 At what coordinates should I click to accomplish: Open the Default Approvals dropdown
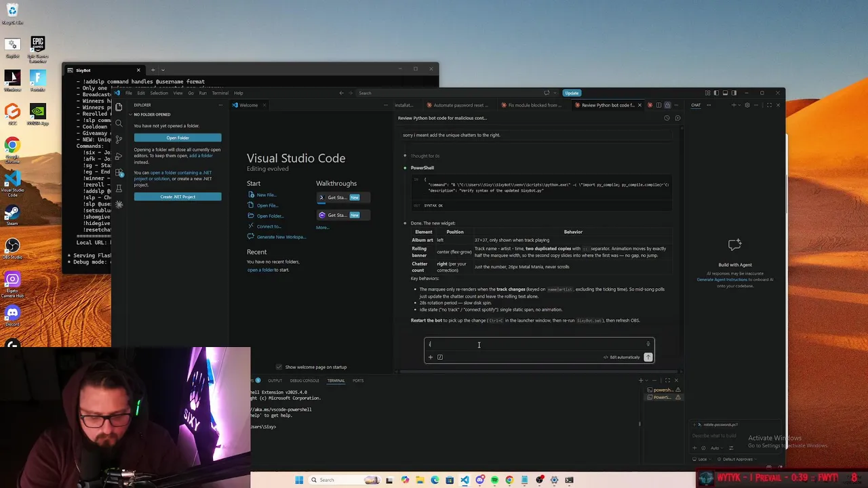[x=737, y=459]
